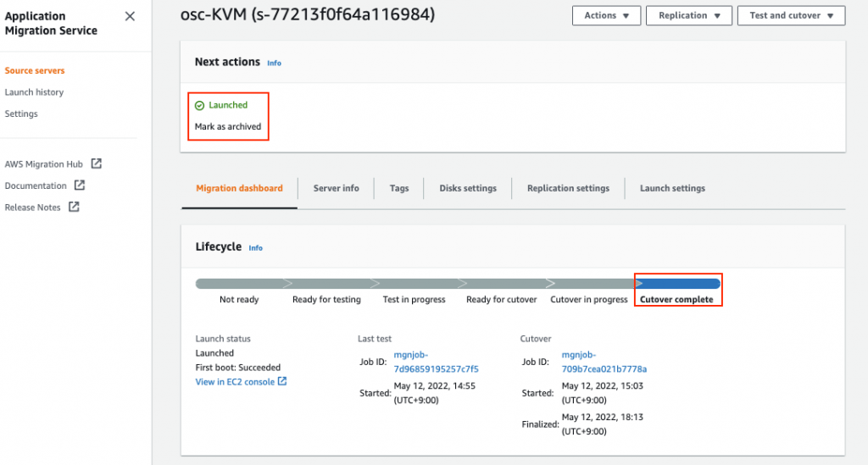The image size is (868, 465).
Task: Click the Ready for cutover lifecycle label
Action: coord(502,299)
